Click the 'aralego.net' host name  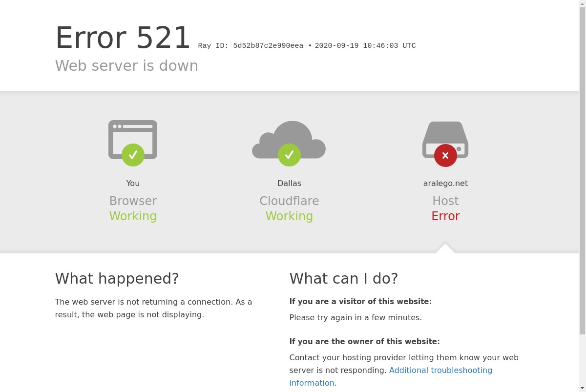click(x=445, y=183)
